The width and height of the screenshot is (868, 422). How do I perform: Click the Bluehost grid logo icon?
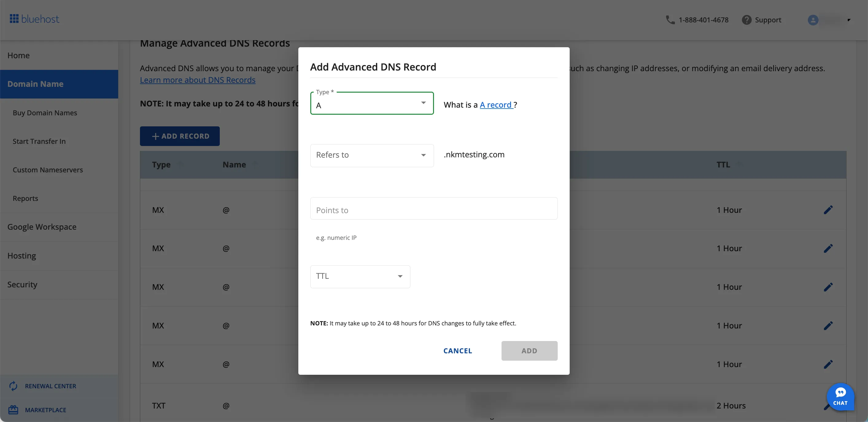(x=14, y=19)
